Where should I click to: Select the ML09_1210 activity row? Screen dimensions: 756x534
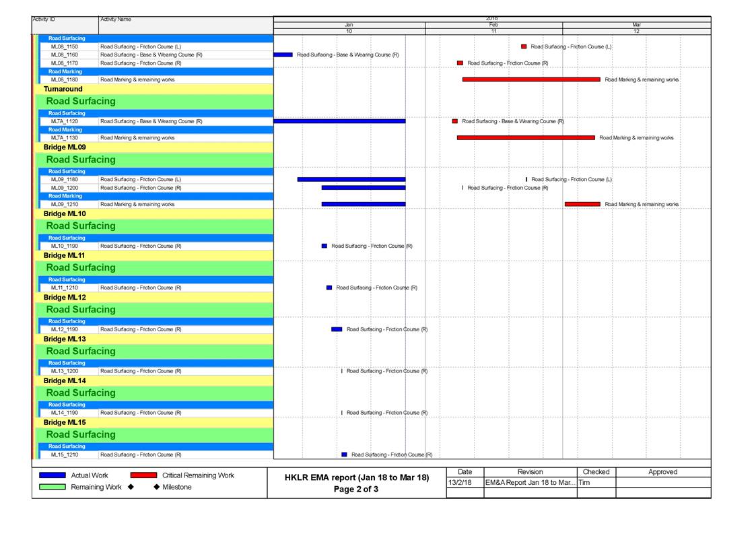click(137, 204)
